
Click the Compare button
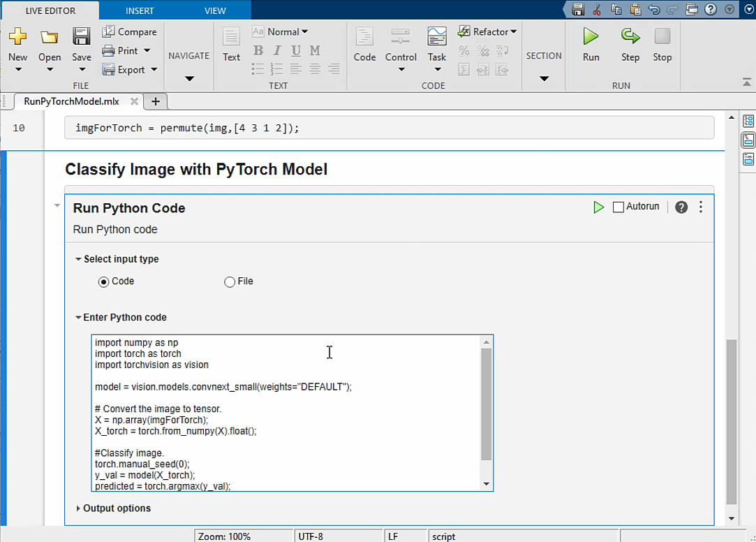click(x=129, y=32)
